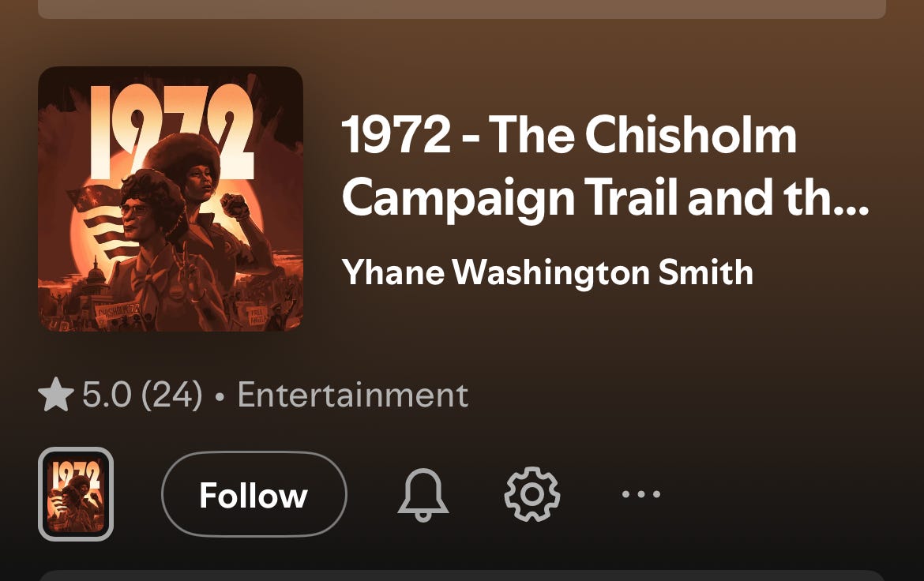Open the truncated podcast title text
This screenshot has width=924, height=581.
pos(605,167)
